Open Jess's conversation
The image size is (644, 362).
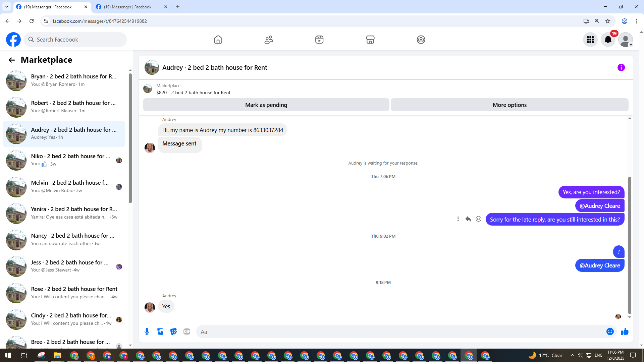pos(64,266)
